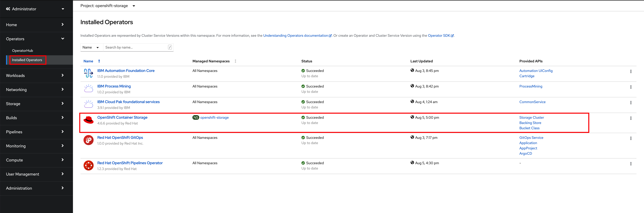The image size is (644, 213).
Task: Expand the Storage navigation section
Action: pos(36,103)
